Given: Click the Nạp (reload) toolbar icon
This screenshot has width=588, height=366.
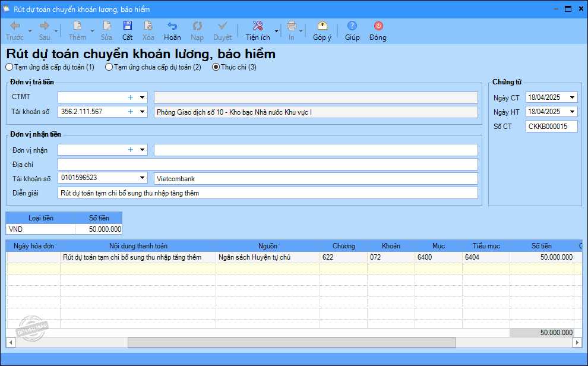Looking at the screenshot, I should point(197,26).
